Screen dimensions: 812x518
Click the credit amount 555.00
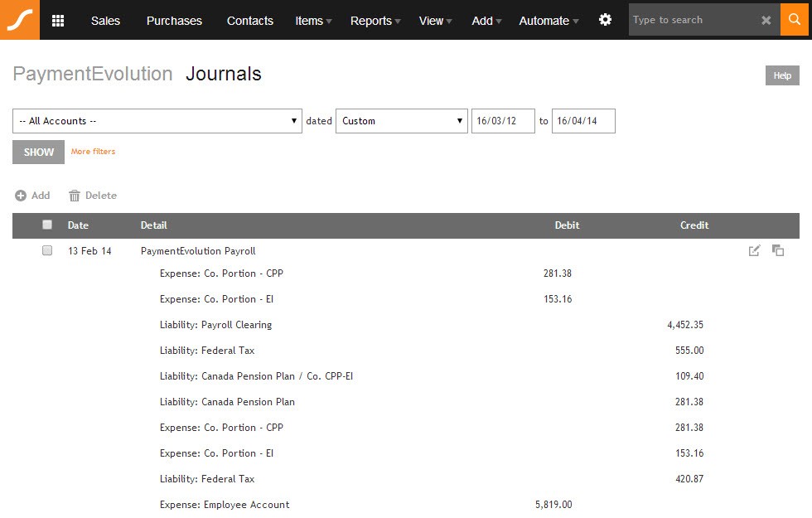pos(689,350)
